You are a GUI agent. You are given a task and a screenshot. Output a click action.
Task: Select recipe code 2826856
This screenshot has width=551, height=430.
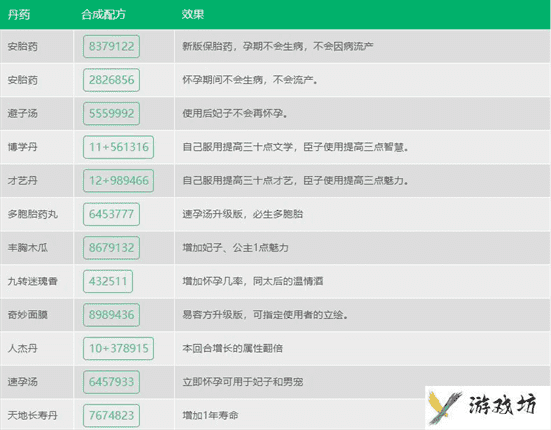click(x=111, y=80)
